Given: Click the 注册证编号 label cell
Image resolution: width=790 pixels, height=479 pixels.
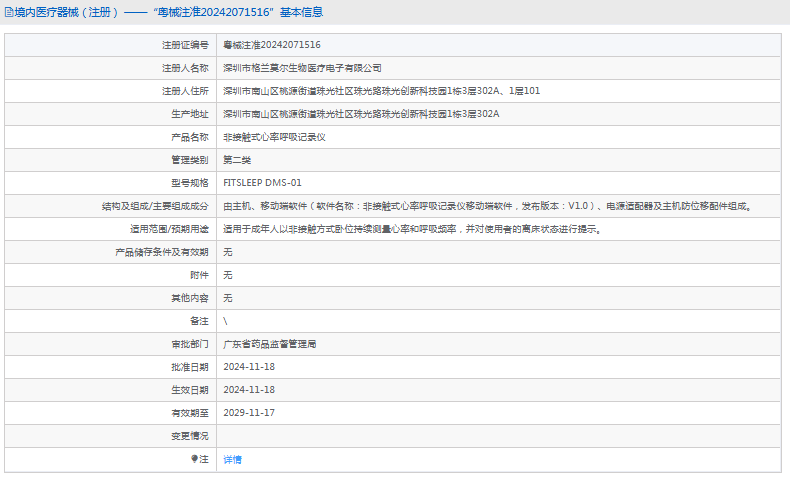Looking at the screenshot, I should (x=111, y=45).
